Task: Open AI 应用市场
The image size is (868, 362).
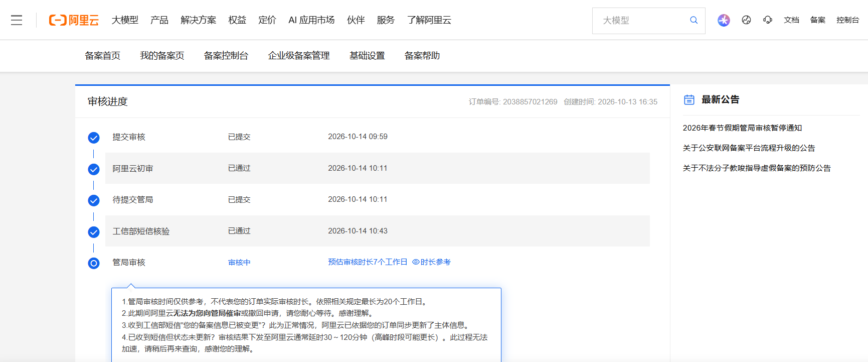Action: point(311,20)
